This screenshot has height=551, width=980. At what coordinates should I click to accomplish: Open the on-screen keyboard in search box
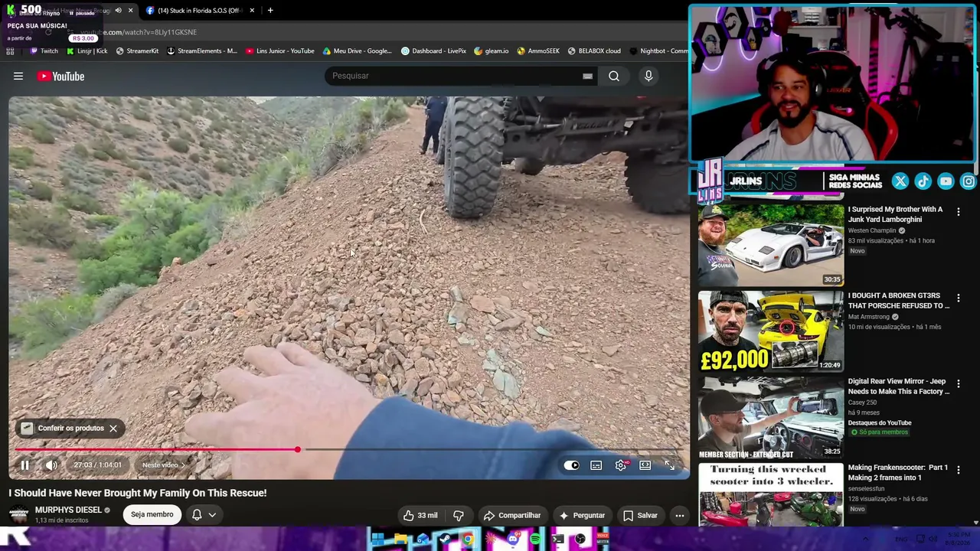click(587, 76)
